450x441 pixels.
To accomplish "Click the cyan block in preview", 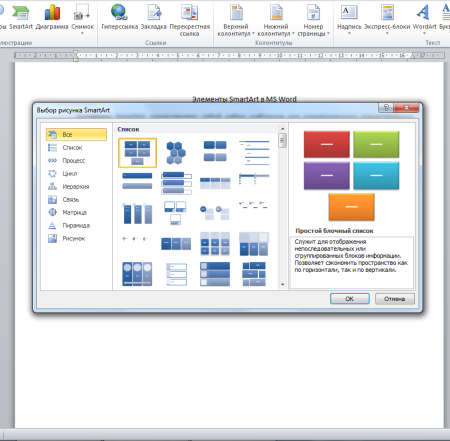I will tap(376, 175).
